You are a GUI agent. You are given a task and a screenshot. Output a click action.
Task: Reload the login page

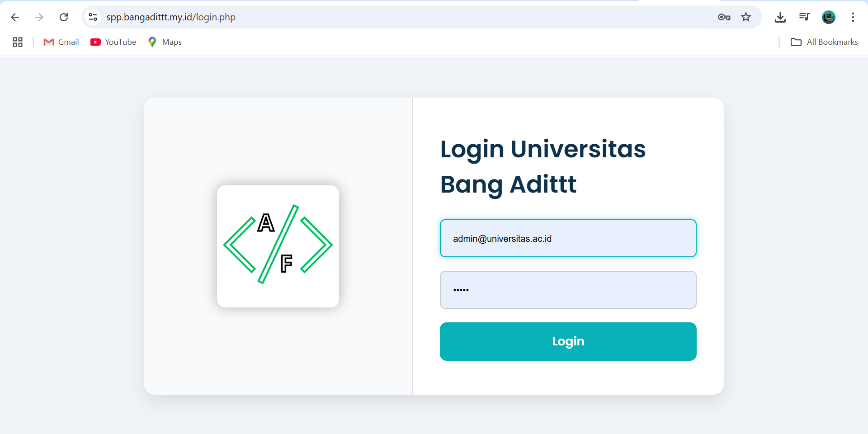tap(64, 17)
